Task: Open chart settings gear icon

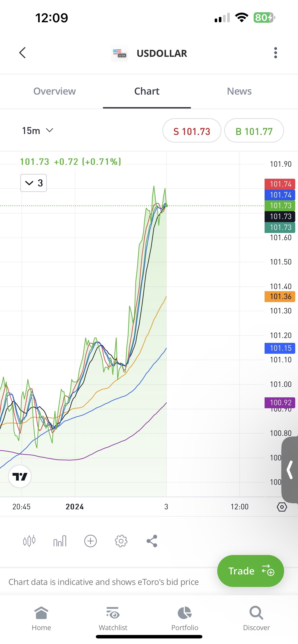Action: (121, 541)
